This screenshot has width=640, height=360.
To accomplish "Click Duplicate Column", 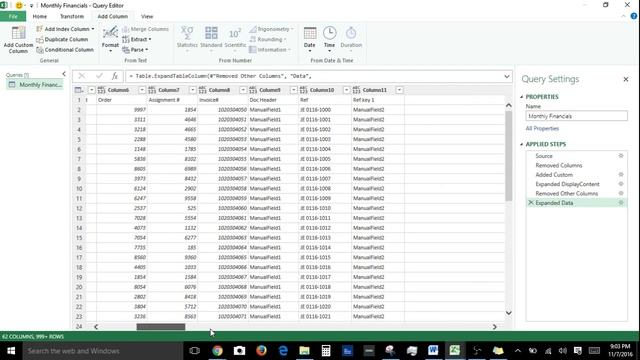I will pyautogui.click(x=62, y=40).
